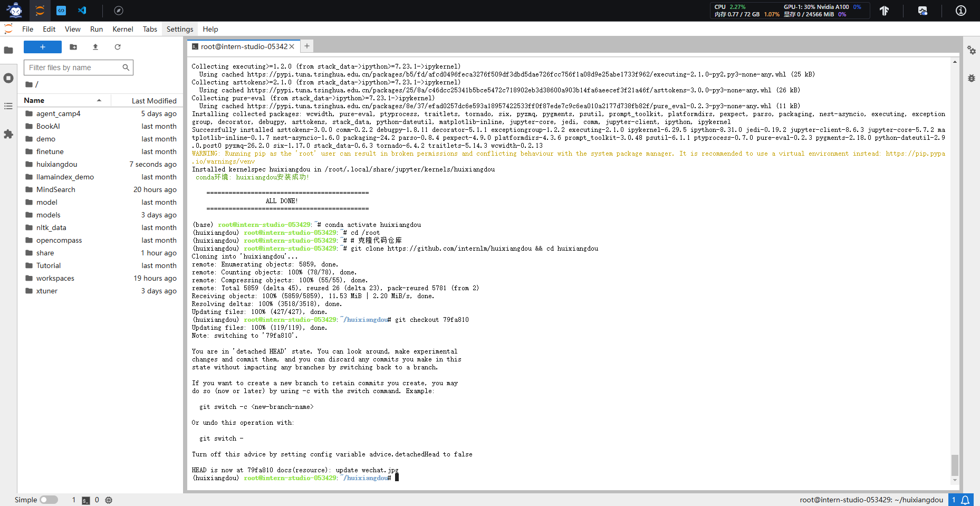This screenshot has height=506, width=980.
Task: Select the model folder
Action: click(100, 202)
